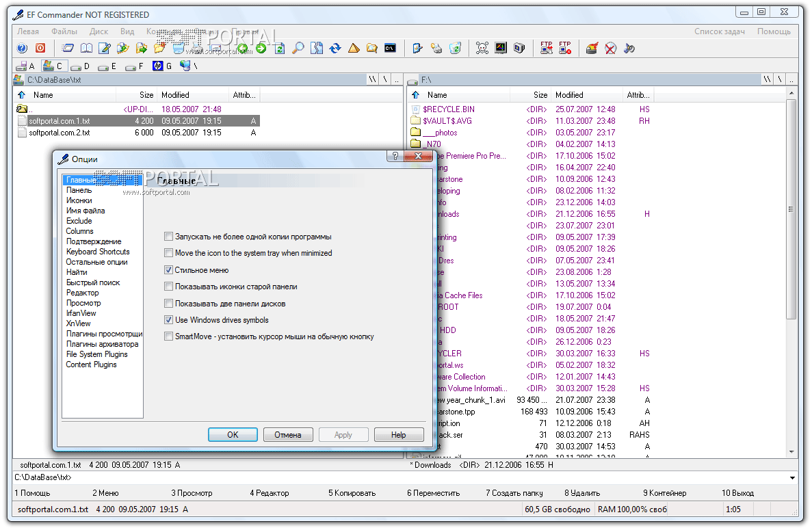Click the skull and crossbones toolbar icon
The image size is (812, 530).
pos(482,48)
